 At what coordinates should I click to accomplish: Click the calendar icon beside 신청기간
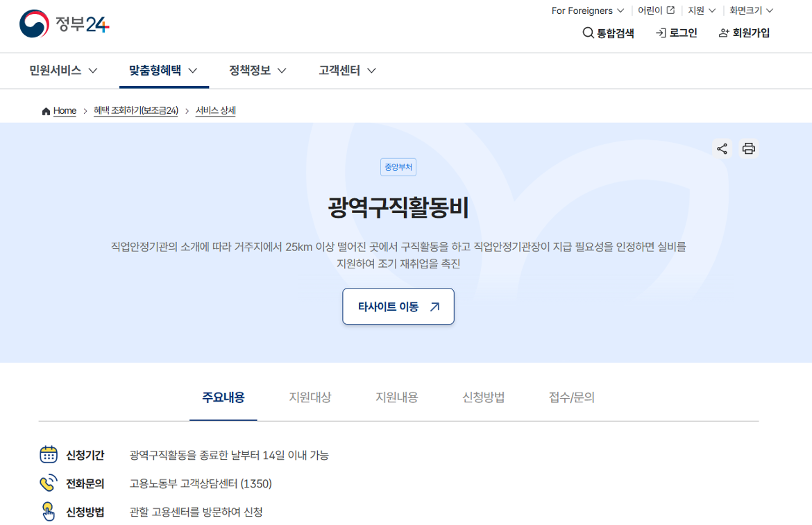[48, 455]
